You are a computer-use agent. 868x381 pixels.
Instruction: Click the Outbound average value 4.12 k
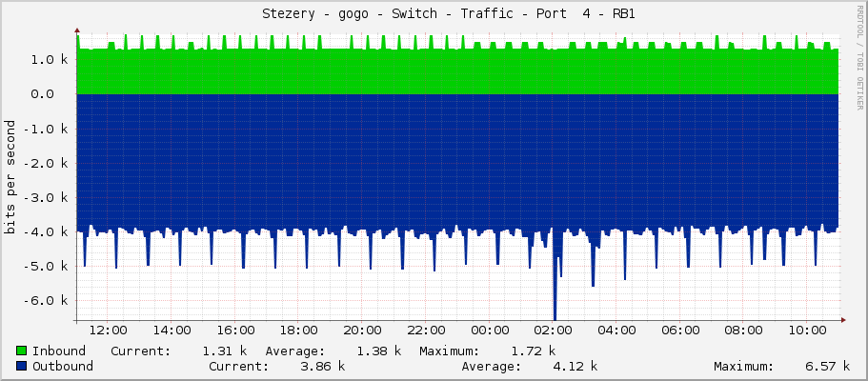575,366
